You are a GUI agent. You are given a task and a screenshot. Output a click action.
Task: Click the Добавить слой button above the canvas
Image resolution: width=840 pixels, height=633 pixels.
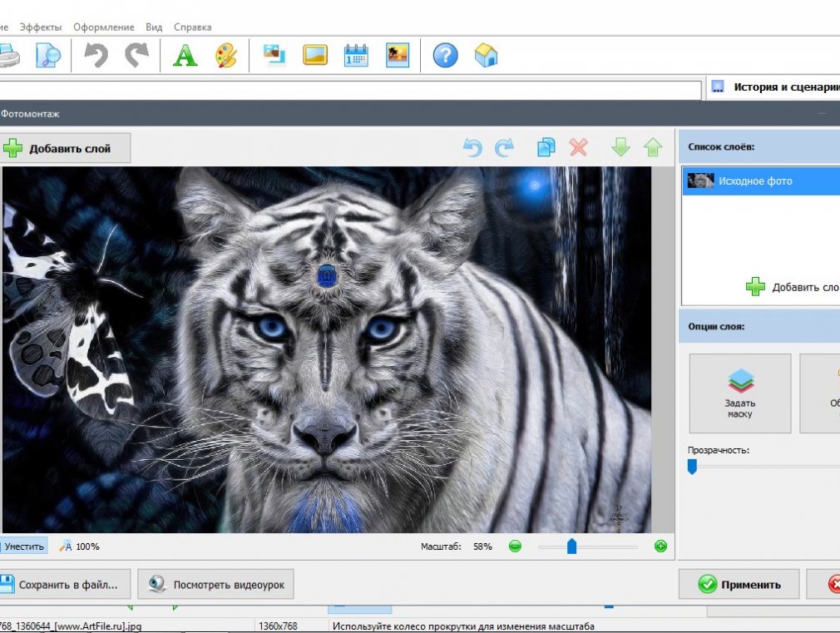pyautogui.click(x=65, y=148)
